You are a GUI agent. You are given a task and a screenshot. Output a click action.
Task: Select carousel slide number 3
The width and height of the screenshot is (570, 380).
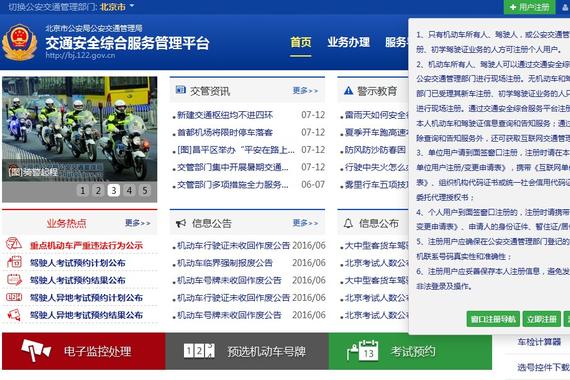click(114, 190)
